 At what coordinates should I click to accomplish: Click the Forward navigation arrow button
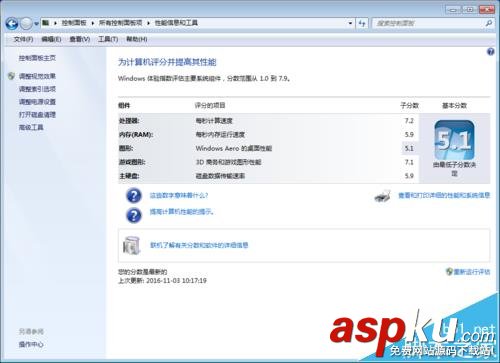click(26, 23)
